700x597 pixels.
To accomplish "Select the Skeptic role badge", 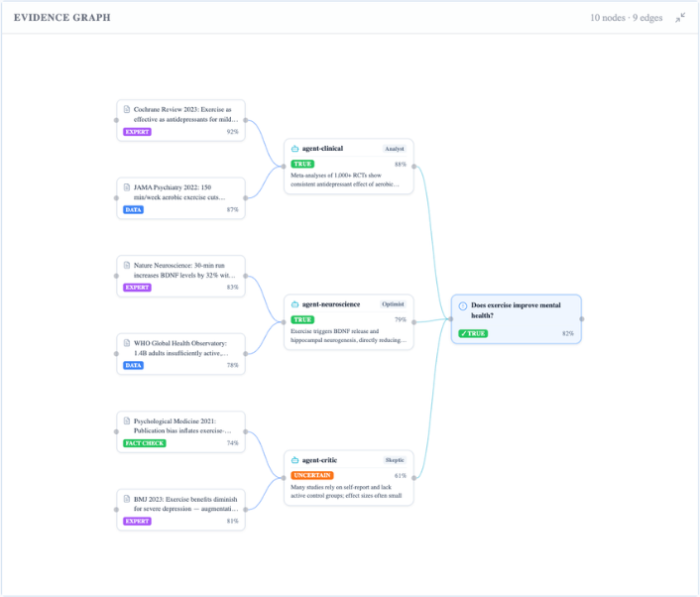I will coord(395,460).
